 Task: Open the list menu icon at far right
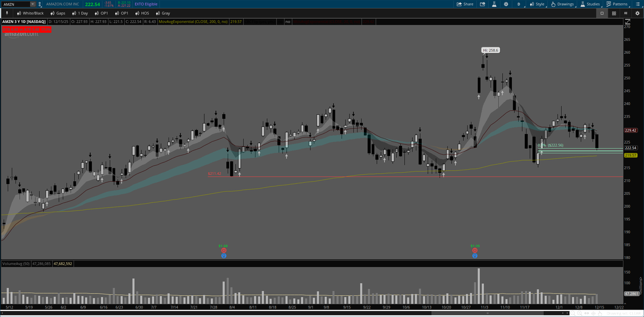(638, 4)
